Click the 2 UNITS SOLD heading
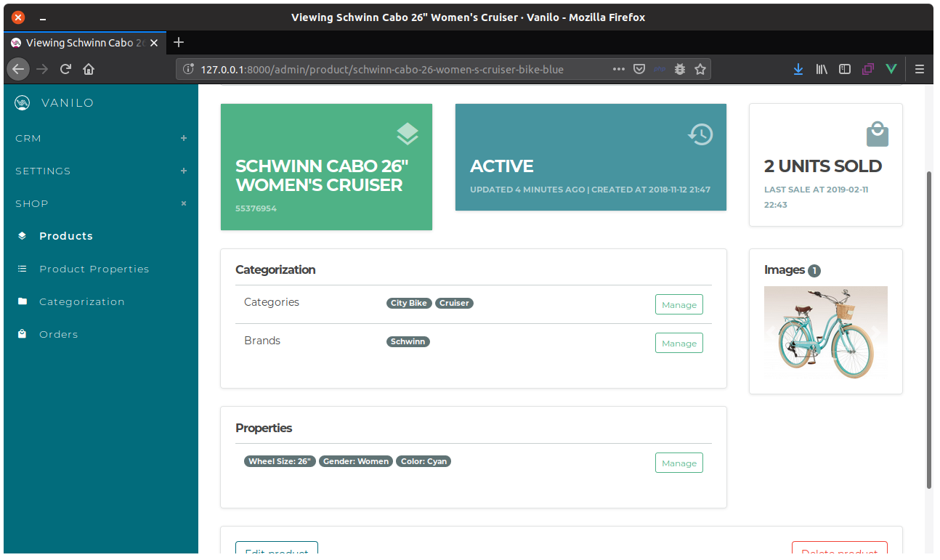 click(x=823, y=166)
